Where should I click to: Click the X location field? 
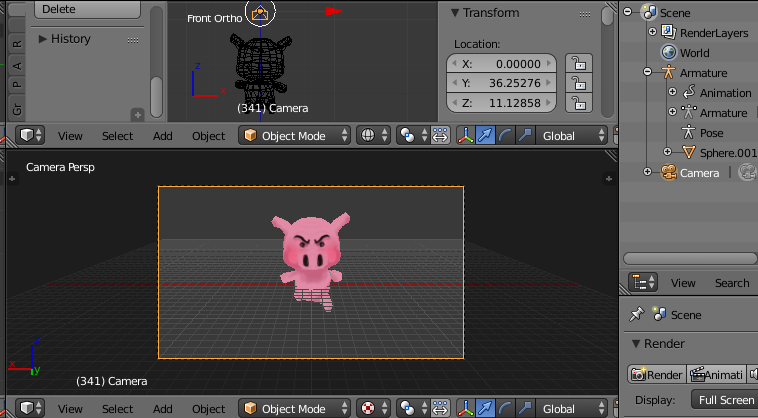[x=501, y=63]
